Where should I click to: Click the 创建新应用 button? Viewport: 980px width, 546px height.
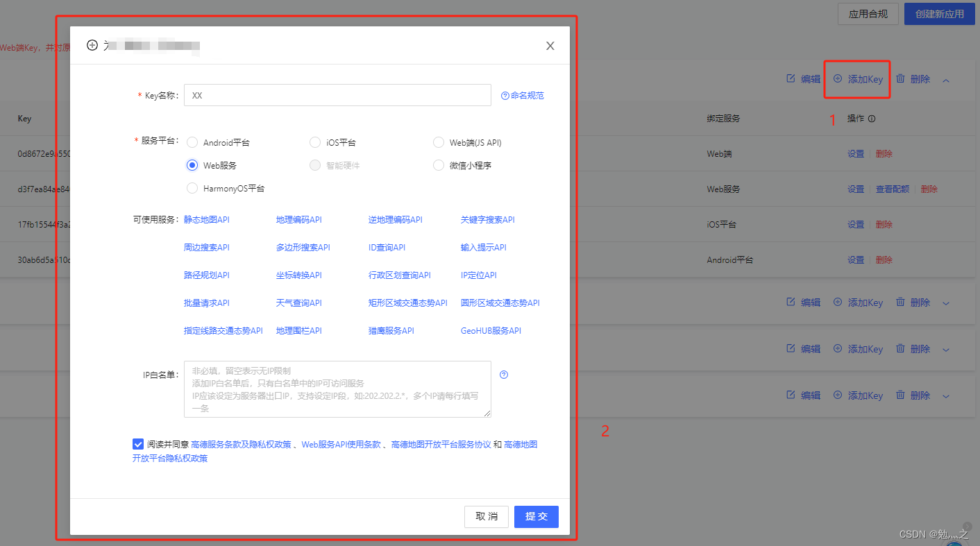pyautogui.click(x=940, y=14)
